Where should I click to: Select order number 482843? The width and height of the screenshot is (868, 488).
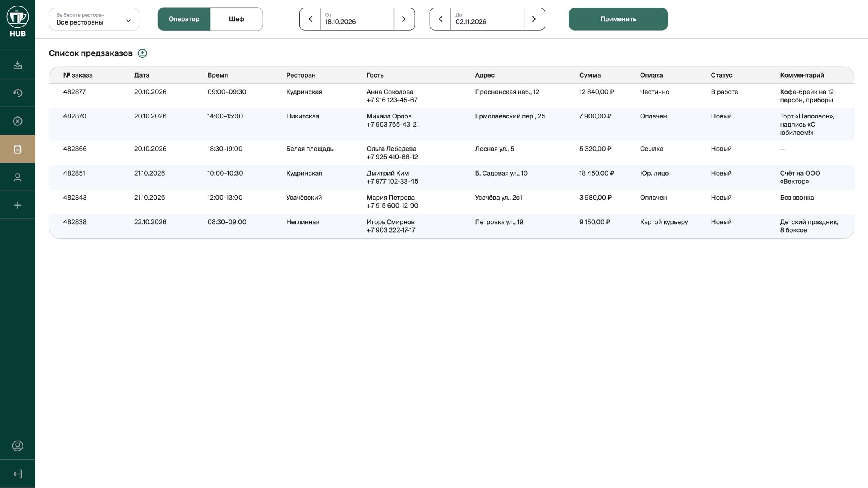75,198
